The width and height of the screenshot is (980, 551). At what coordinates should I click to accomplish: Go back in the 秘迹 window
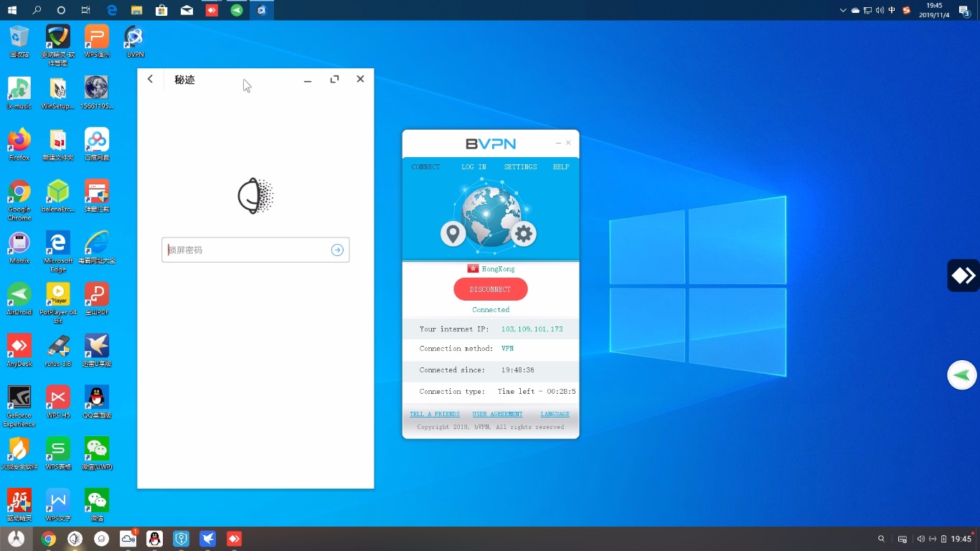pos(150,79)
